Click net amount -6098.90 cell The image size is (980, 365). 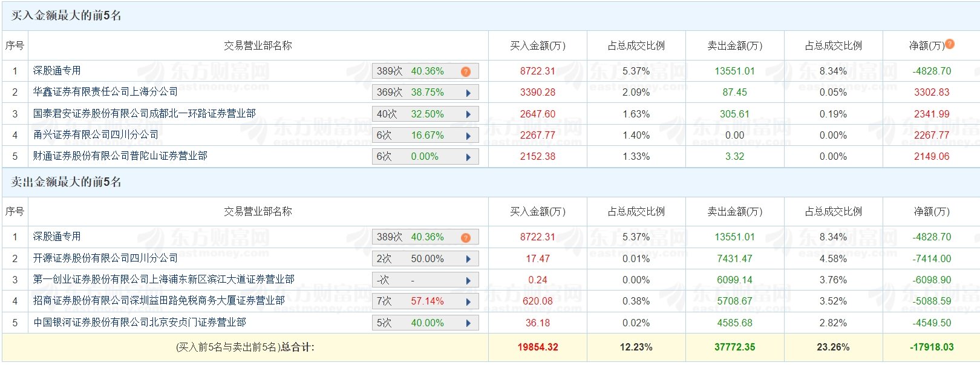(932, 280)
